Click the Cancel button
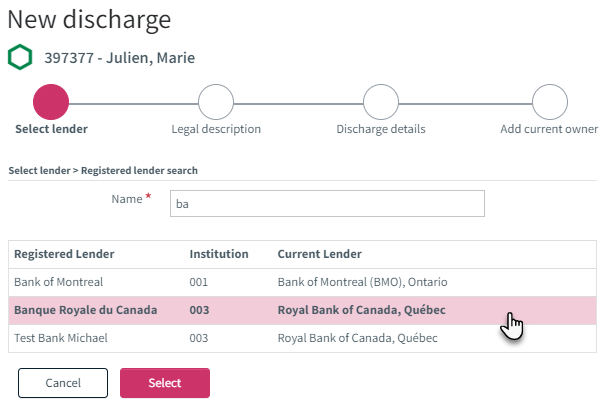Screen dimensions: 601x402 point(63,383)
